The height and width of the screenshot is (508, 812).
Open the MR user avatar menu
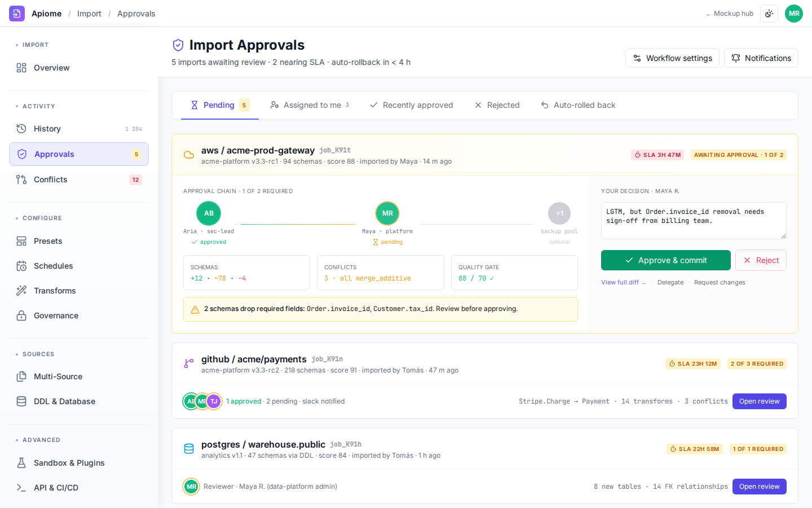coord(794,14)
